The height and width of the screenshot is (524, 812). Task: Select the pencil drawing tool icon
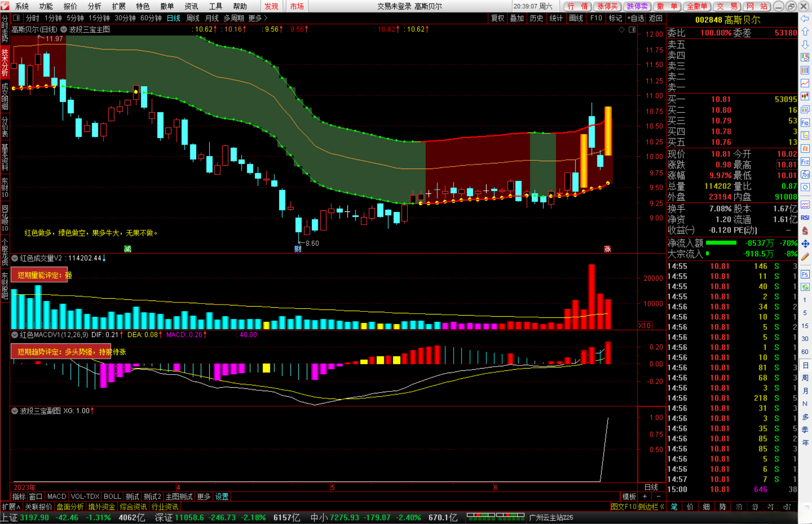(805, 257)
